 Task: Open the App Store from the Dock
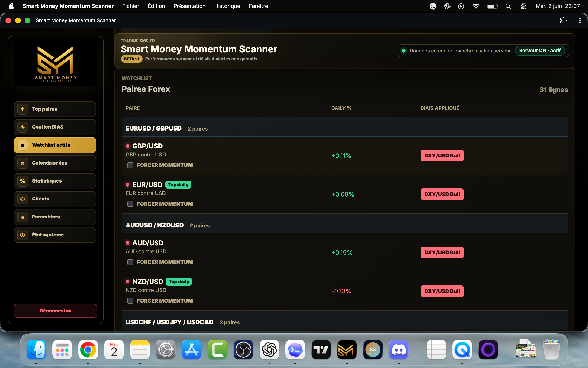point(192,349)
